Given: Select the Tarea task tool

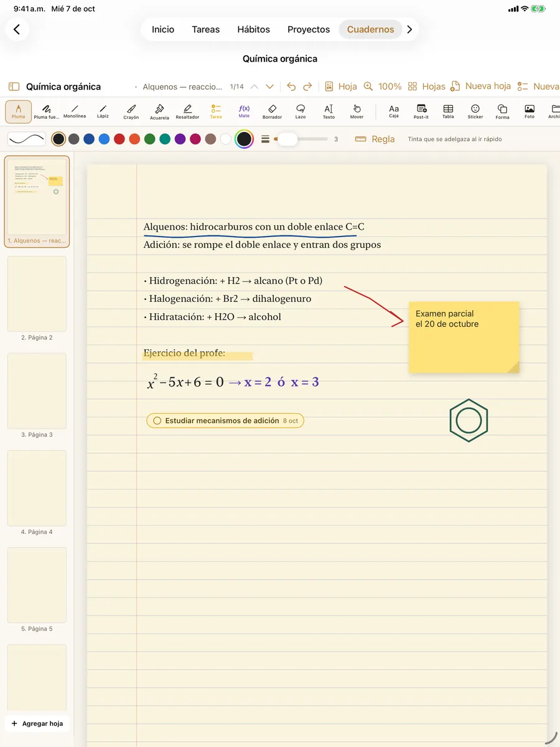Looking at the screenshot, I should tap(216, 111).
